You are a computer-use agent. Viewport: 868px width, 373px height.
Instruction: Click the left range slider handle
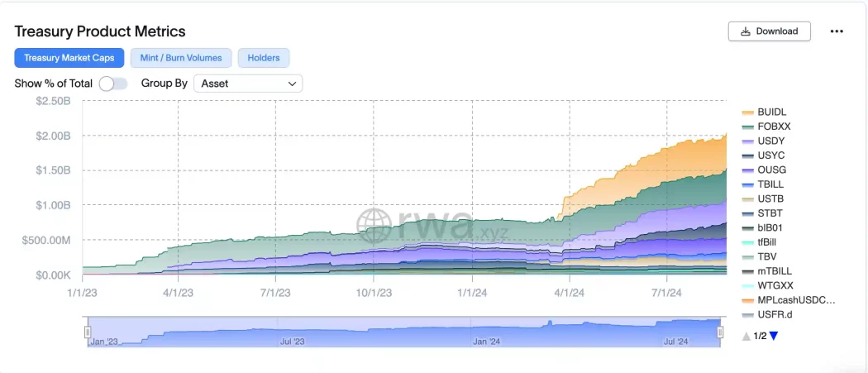[x=88, y=332]
